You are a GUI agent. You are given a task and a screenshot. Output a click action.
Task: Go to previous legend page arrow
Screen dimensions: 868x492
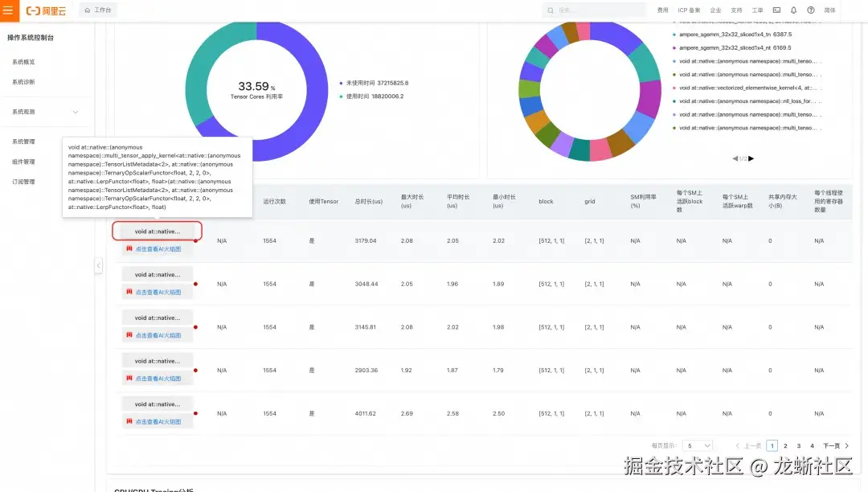click(x=735, y=158)
